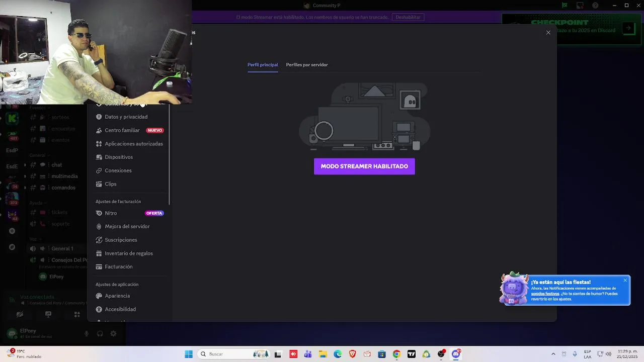Image resolution: width=644 pixels, height=362 pixels.
Task: Follow the 'sonidos festivos' link
Action: (x=545, y=294)
